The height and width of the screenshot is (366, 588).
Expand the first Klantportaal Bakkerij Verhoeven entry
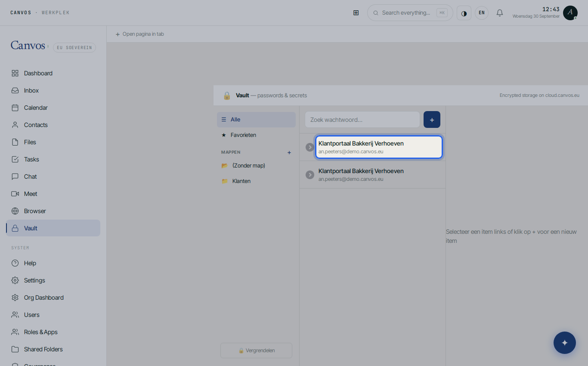[310, 147]
